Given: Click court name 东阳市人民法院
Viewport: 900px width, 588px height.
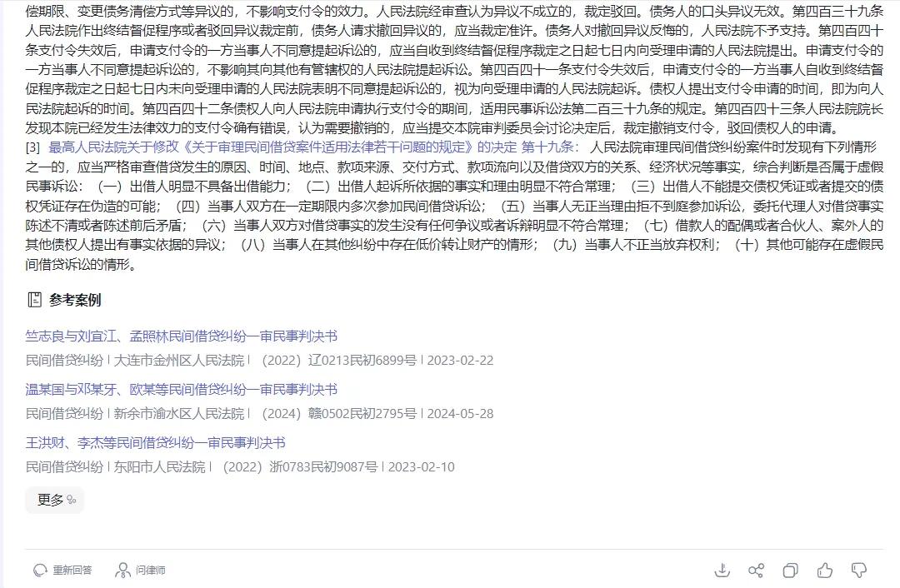Looking at the screenshot, I should tap(159, 467).
